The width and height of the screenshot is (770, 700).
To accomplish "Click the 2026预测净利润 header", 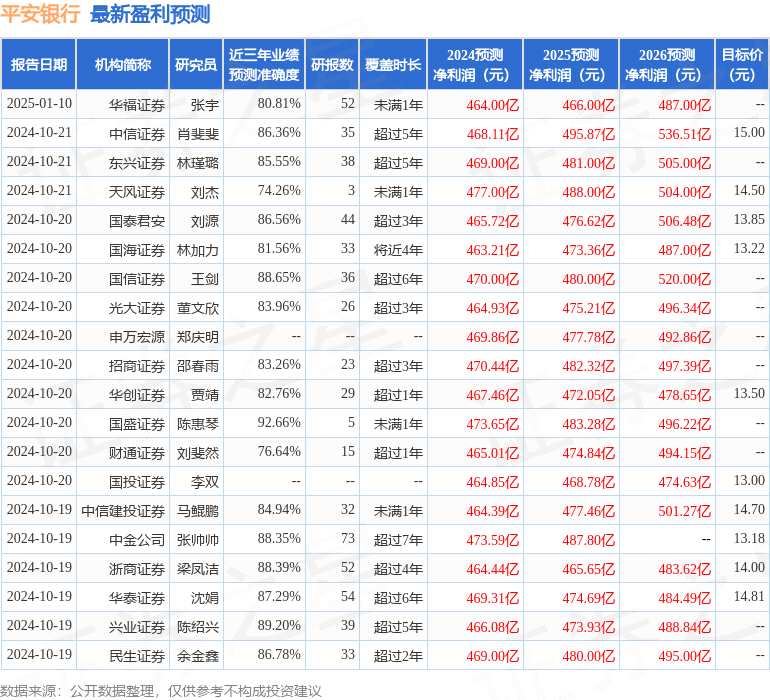I will (667, 64).
